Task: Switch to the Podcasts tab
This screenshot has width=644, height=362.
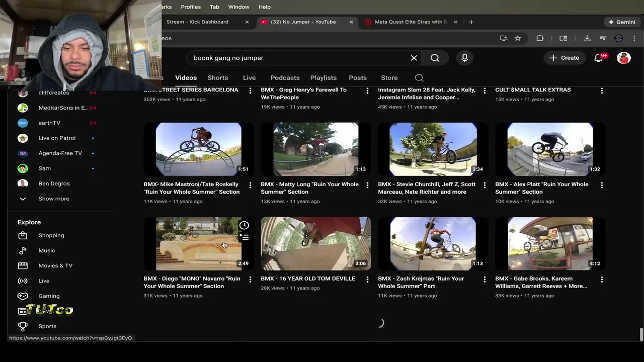Action: [285, 78]
